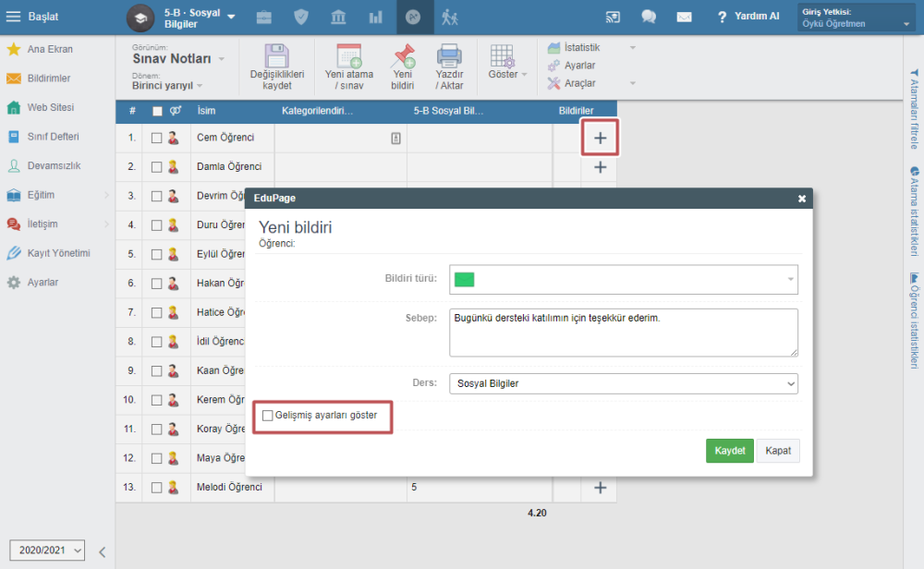This screenshot has width=924, height=569.
Task: Open Bildirimler in sidebar
Action: click(49, 79)
